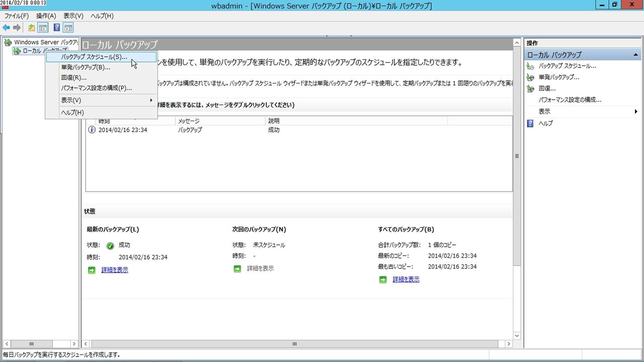
Task: Click tree pane horizontal scrollbar right arrow
Action: [74, 344]
